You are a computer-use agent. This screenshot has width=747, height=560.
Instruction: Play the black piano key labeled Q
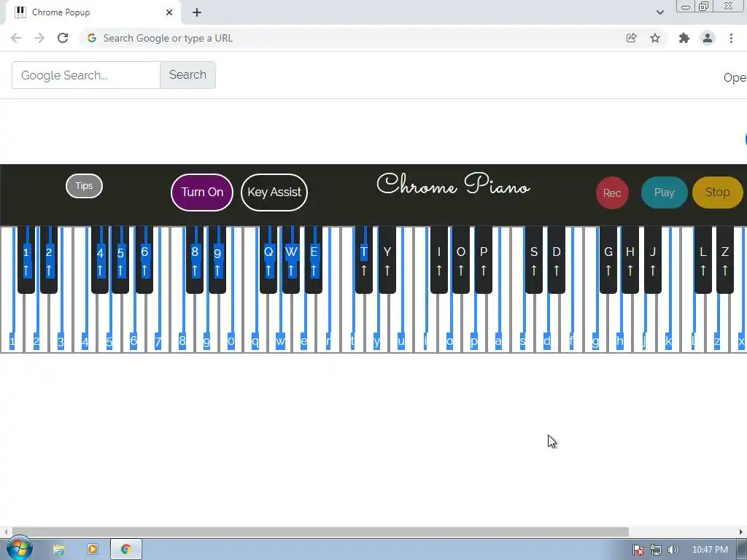pos(268,260)
